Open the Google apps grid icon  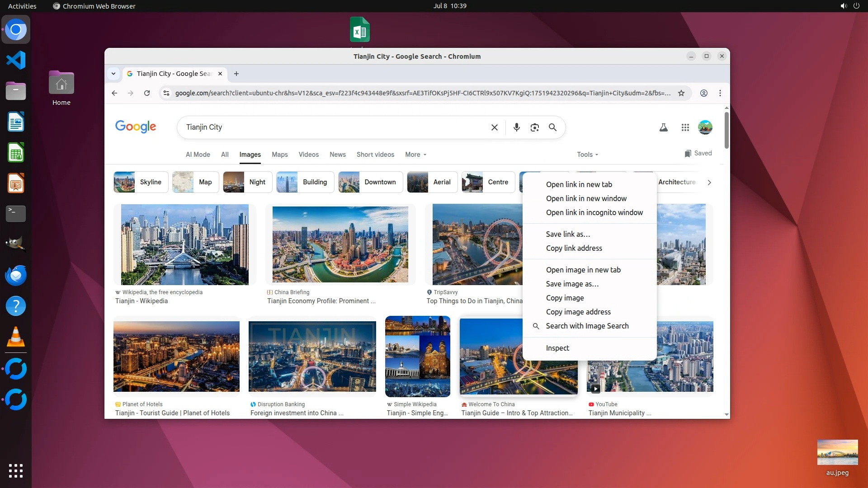click(x=685, y=127)
